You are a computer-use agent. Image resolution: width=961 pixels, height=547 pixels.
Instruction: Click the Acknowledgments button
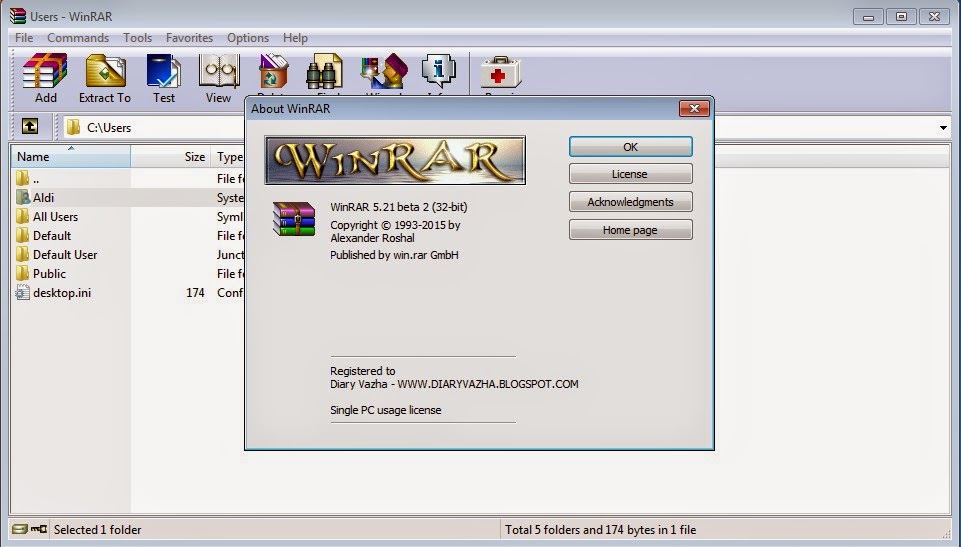point(631,202)
